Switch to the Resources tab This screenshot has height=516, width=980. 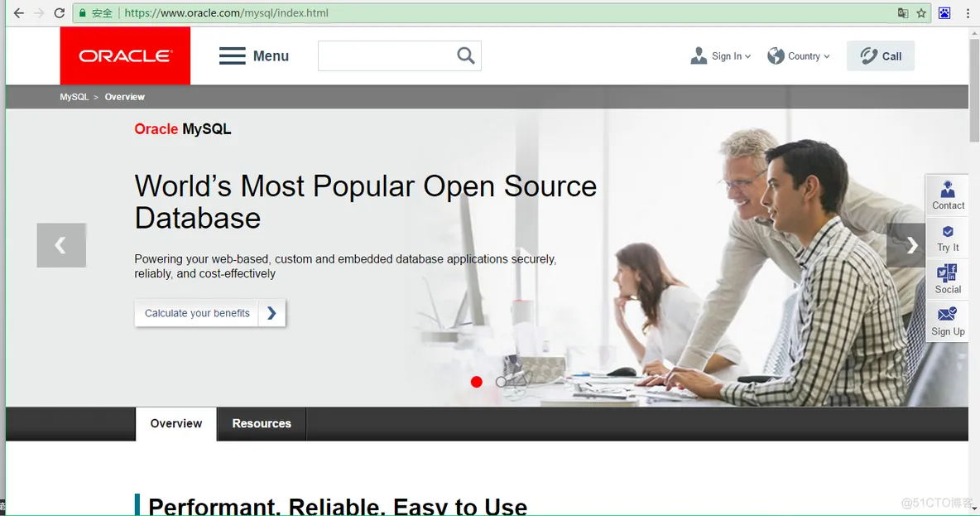[x=262, y=423]
